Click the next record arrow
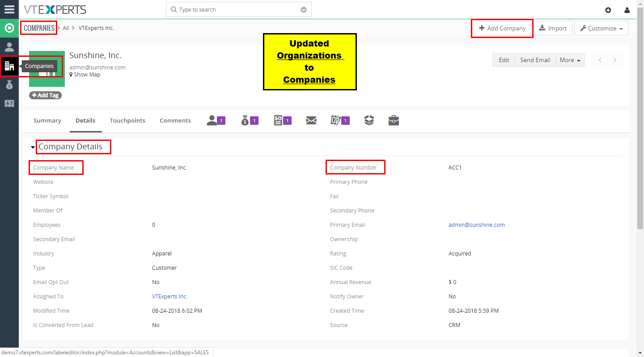 (615, 60)
